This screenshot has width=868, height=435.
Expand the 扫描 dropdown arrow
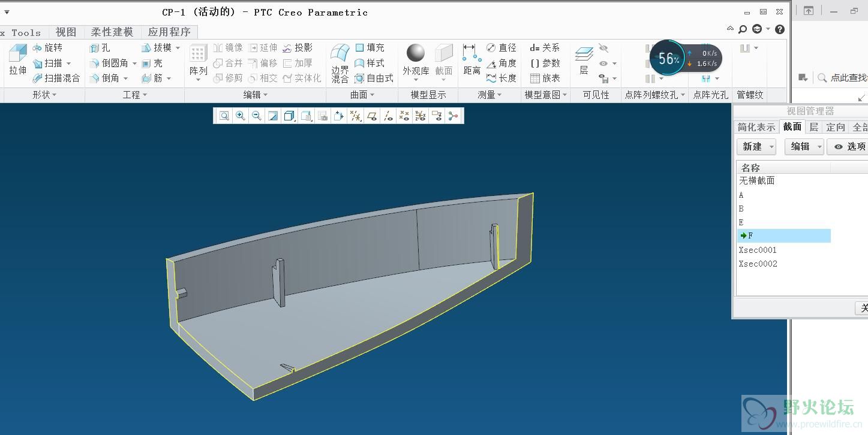pyautogui.click(x=68, y=63)
